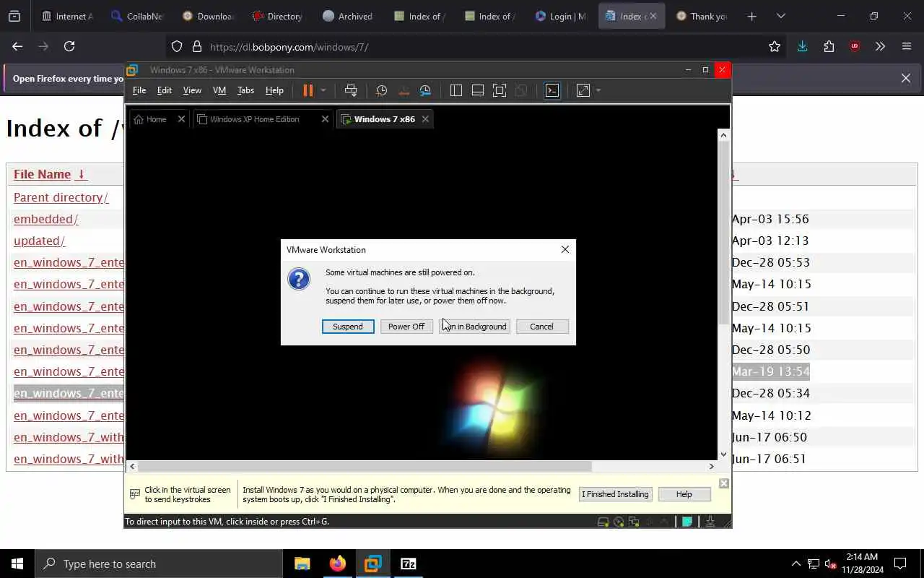This screenshot has height=578, width=924.
Task: Click the orange Pause VM toolbar icon
Action: 308,90
